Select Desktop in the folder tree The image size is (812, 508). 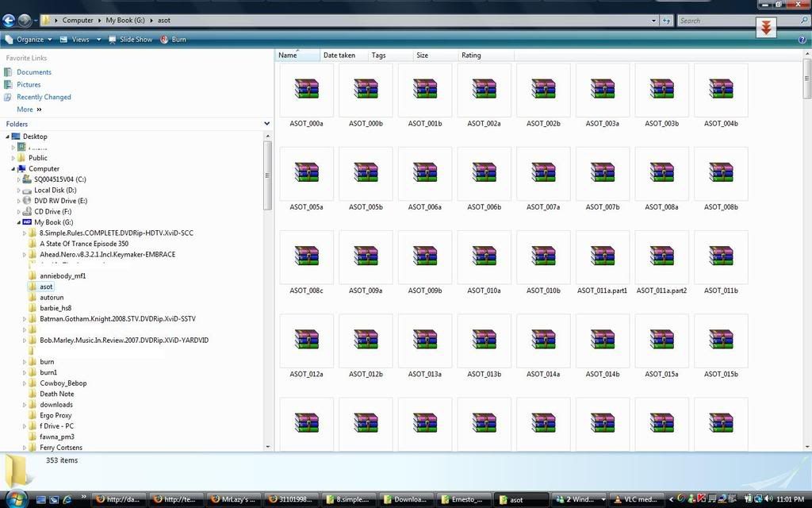(x=35, y=137)
